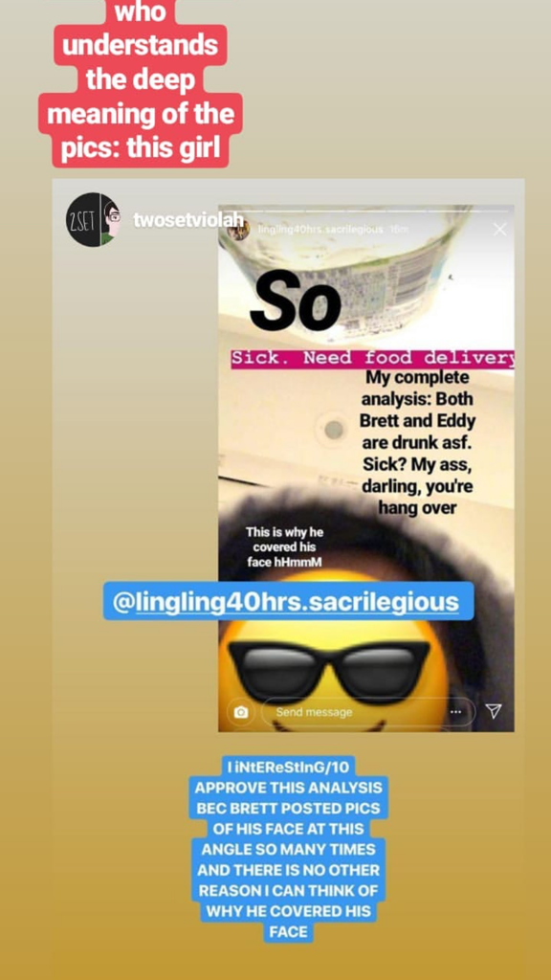Tap the lingling40hrs.sacrilegious name in embedded header
Viewport: 551px width, 980px height.
click(320, 230)
